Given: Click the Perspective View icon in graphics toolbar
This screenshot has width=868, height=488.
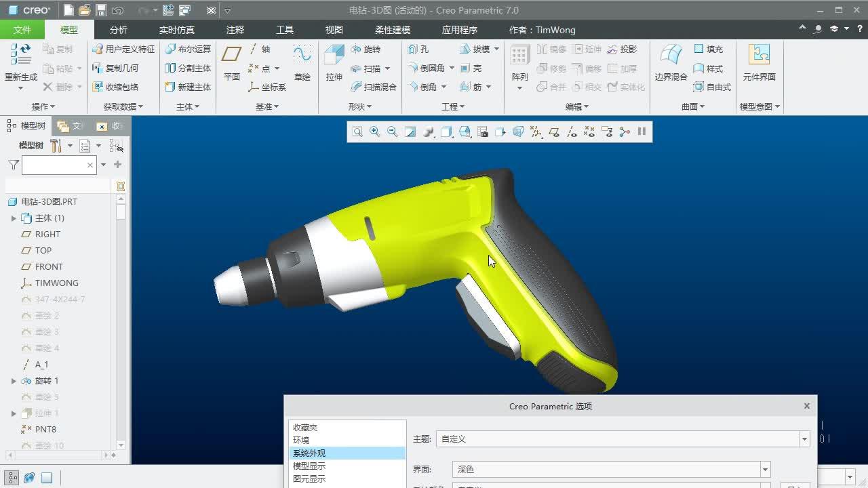Looking at the screenshot, I should point(518,132).
